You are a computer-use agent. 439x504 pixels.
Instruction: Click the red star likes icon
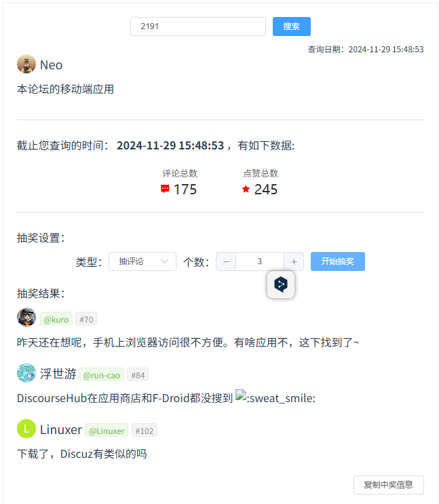pos(246,189)
